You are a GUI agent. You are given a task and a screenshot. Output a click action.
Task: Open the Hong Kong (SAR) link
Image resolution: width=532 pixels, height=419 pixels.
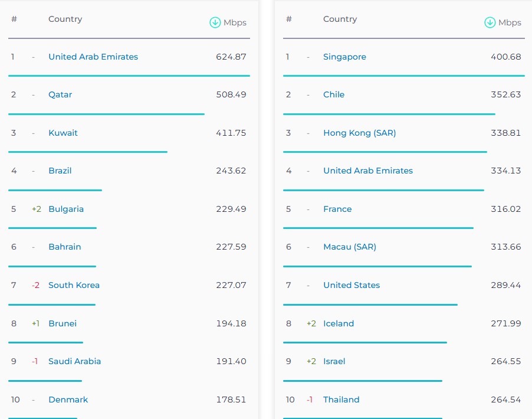(360, 133)
